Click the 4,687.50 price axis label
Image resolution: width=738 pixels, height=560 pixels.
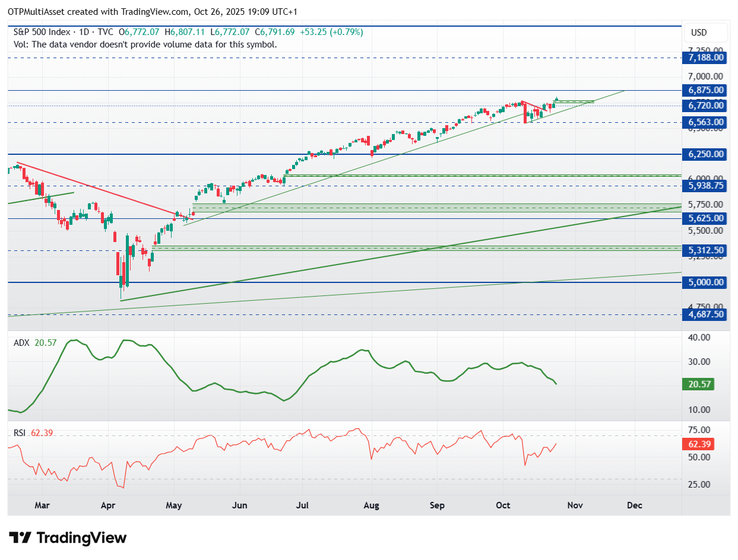point(704,314)
